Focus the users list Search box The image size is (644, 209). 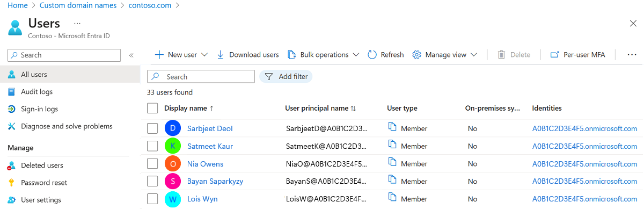click(201, 77)
